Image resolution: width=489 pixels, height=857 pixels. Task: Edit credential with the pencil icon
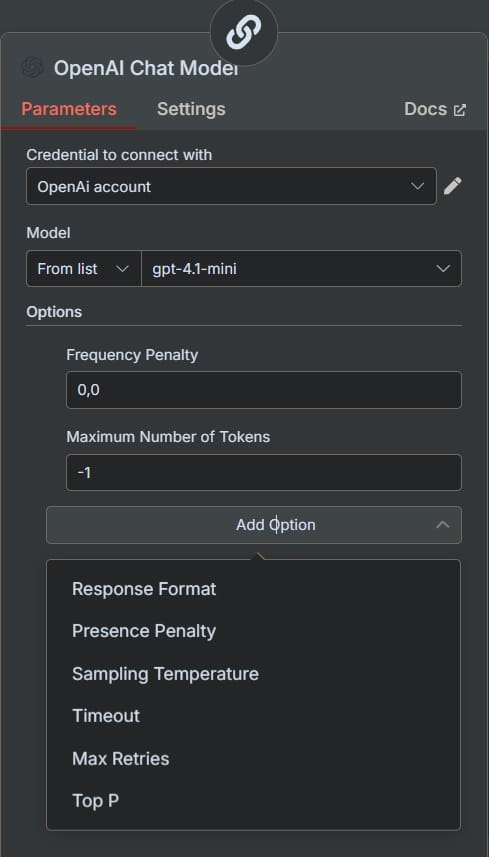452,186
